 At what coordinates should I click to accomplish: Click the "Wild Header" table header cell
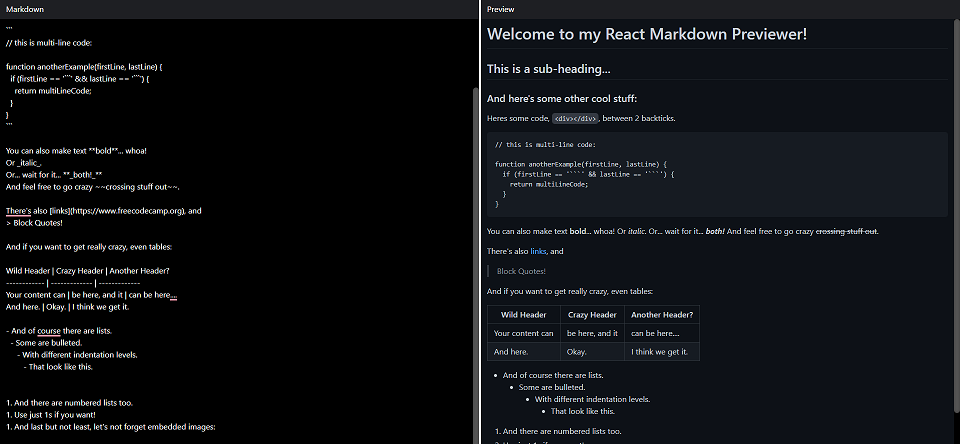coord(523,315)
